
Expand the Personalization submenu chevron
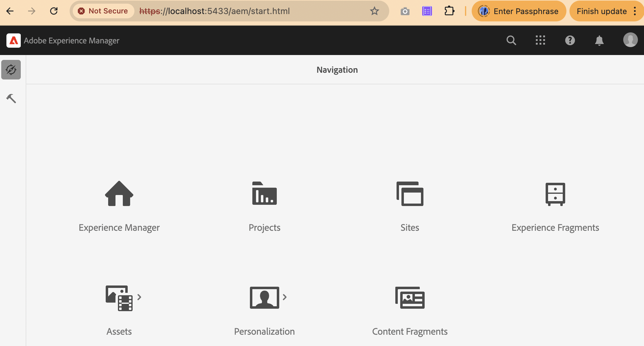[x=285, y=297]
